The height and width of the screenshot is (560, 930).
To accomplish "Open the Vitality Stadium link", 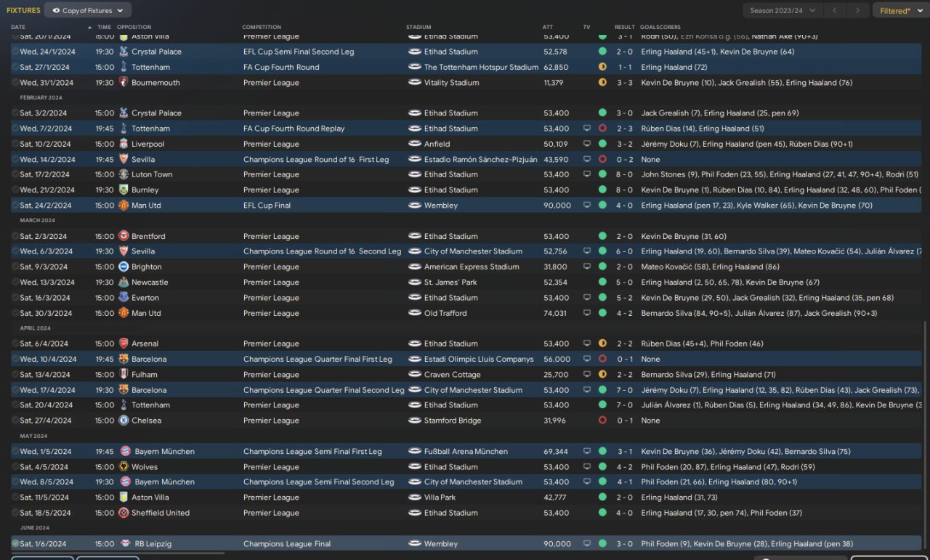I will click(451, 83).
